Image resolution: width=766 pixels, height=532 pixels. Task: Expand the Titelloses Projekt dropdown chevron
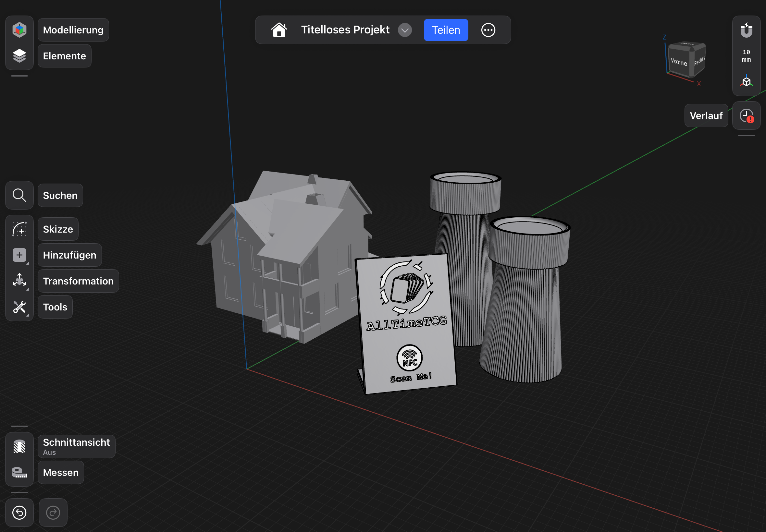(404, 30)
